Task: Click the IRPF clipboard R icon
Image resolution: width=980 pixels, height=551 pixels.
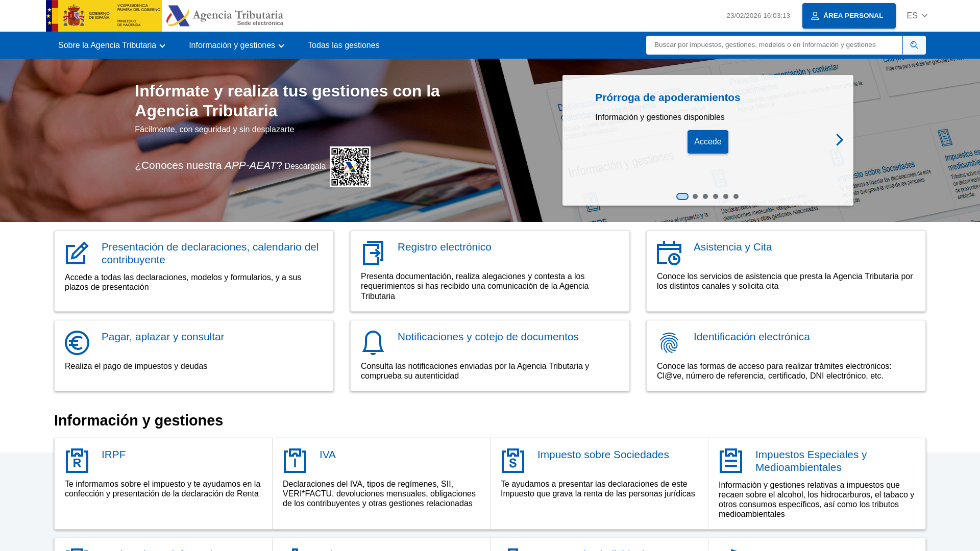Action: coord(77,461)
